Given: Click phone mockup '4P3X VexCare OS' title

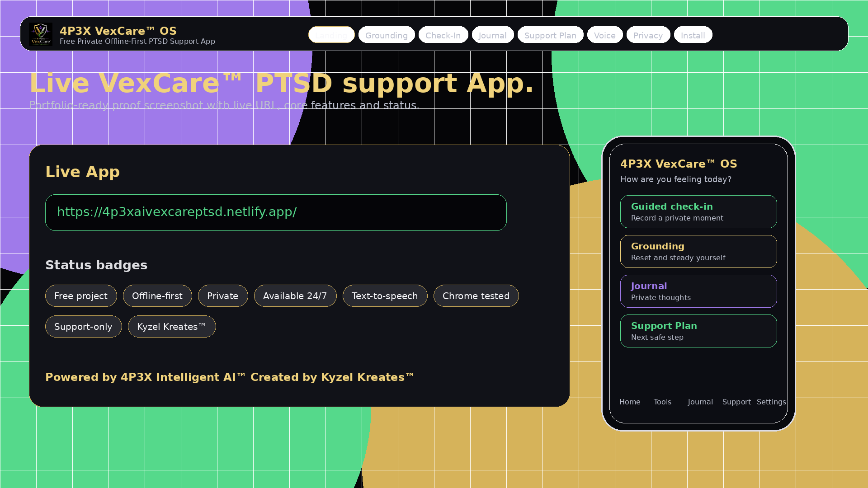Looking at the screenshot, I should coord(679,164).
